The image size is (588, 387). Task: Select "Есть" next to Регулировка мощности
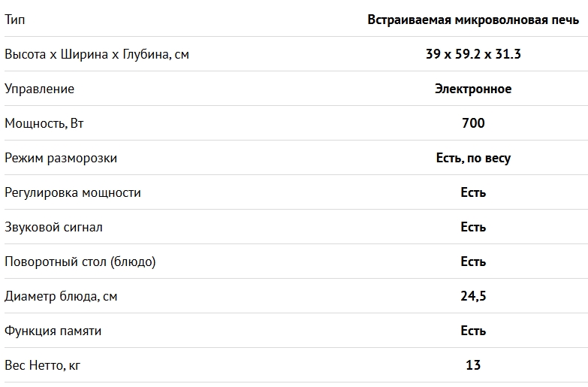(x=473, y=192)
